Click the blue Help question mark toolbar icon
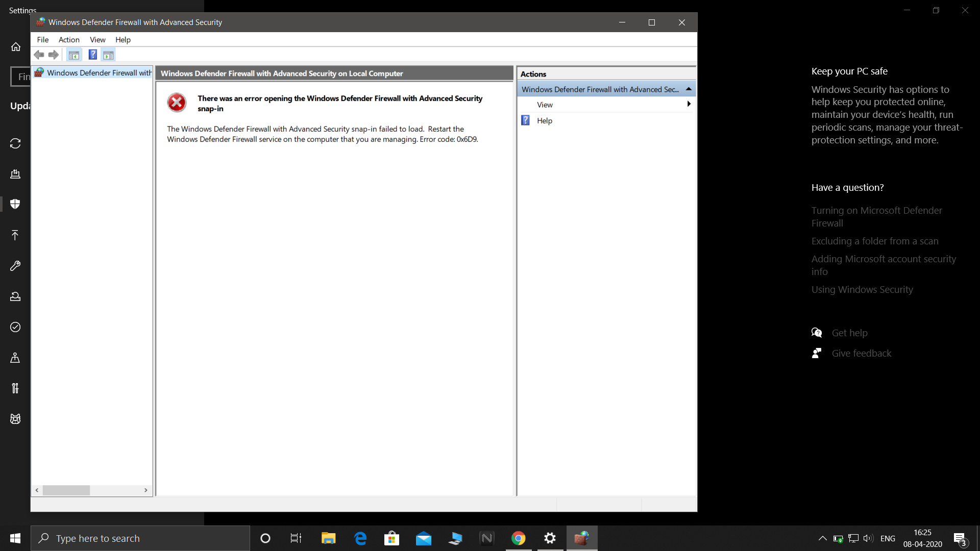980x551 pixels. 92,55
